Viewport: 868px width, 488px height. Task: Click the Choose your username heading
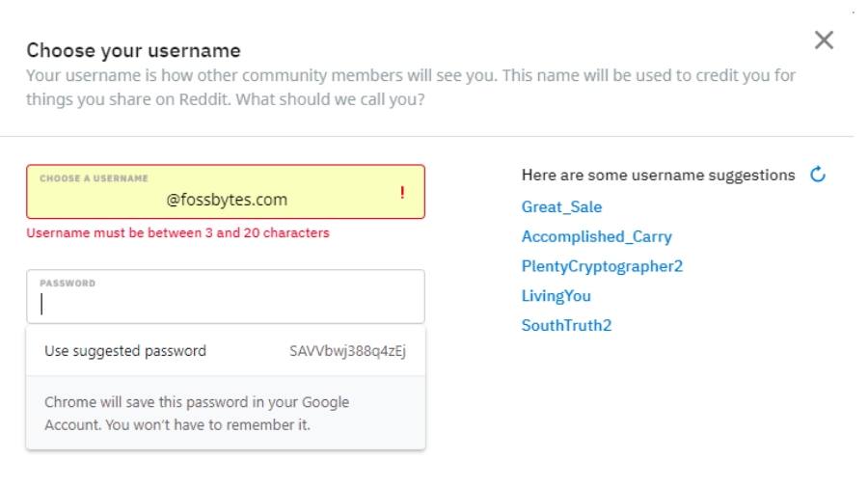pyautogui.click(x=133, y=50)
